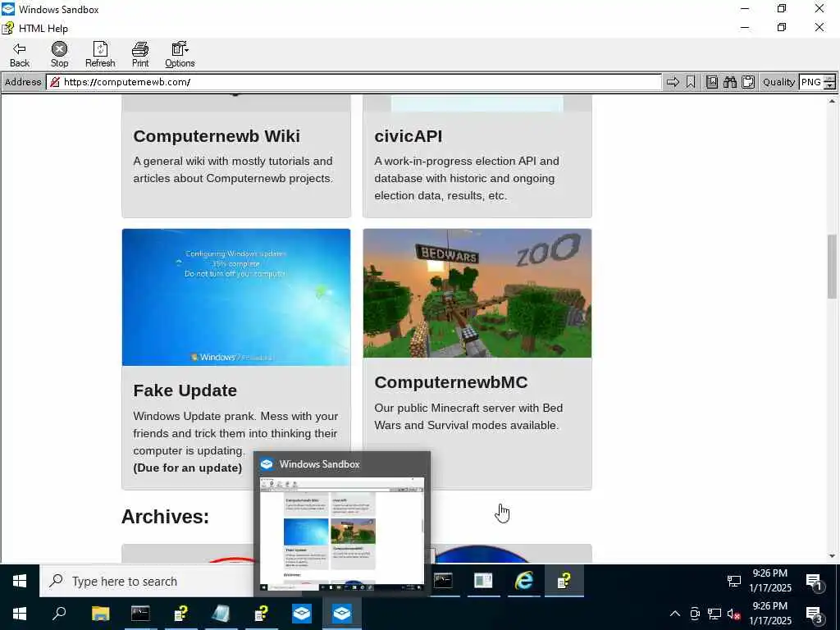The image size is (840, 630).
Task: Click the preview header 'Windows Sandbox' label
Action: click(319, 464)
